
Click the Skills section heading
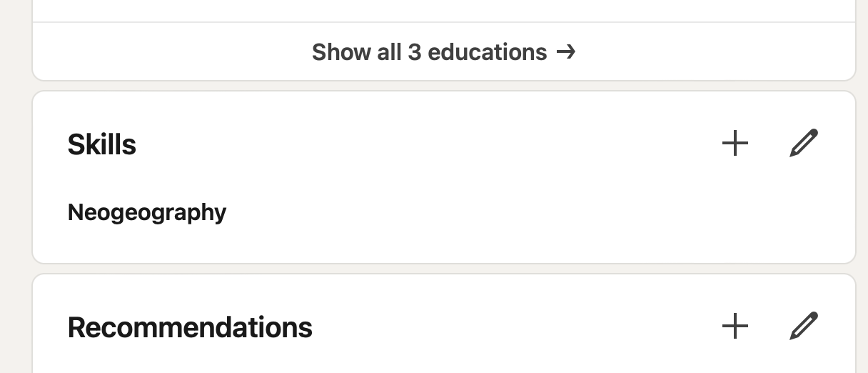tap(102, 144)
